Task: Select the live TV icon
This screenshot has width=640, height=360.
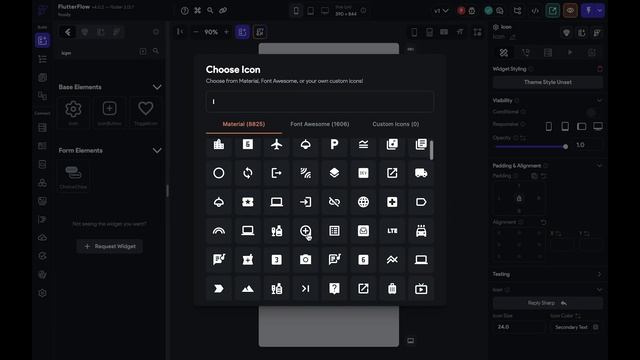Action: coord(421,289)
